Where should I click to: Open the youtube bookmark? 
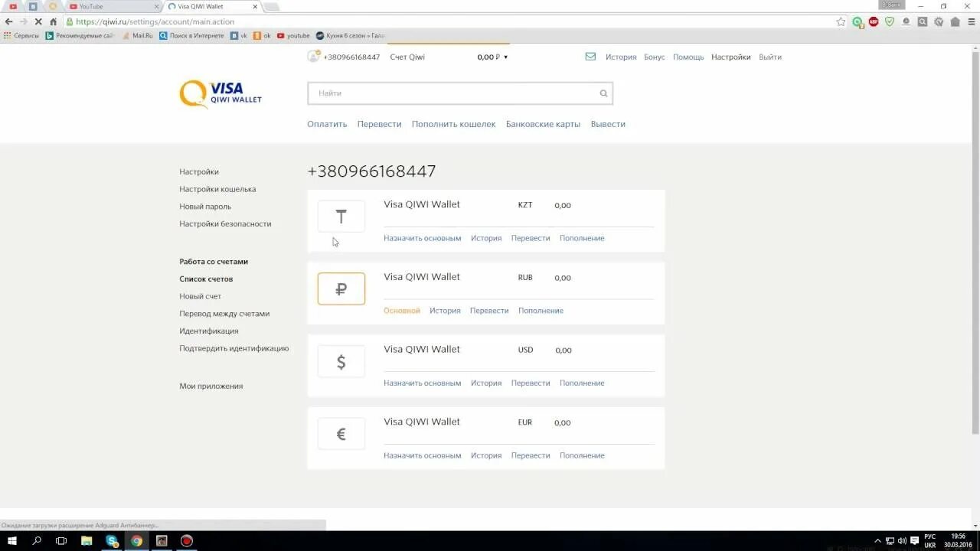pos(294,35)
